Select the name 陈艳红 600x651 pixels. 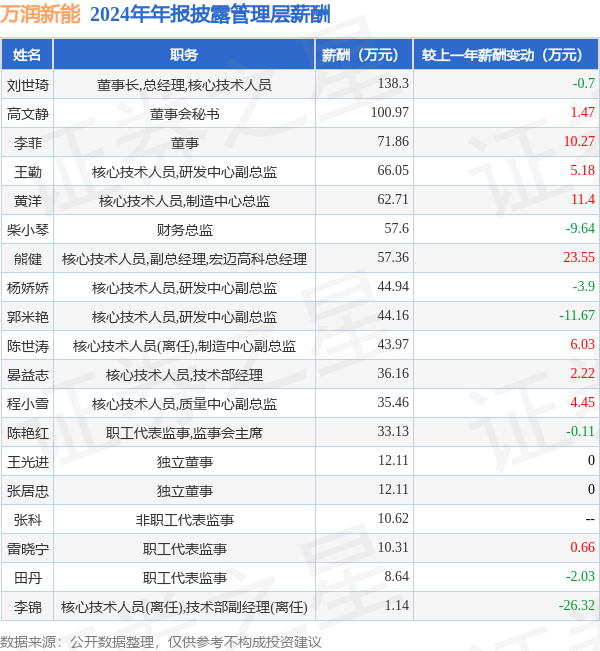coord(28,433)
